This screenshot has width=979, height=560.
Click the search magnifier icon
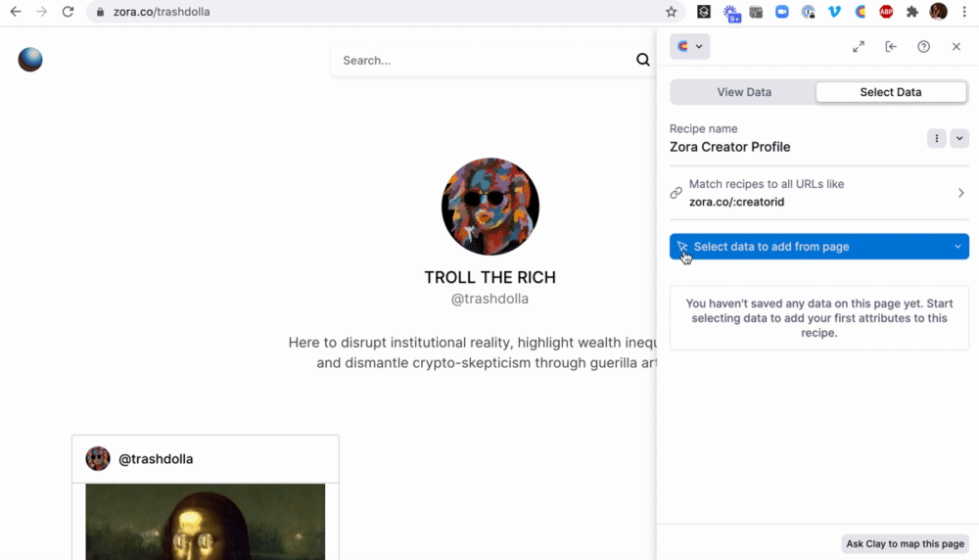tap(643, 60)
